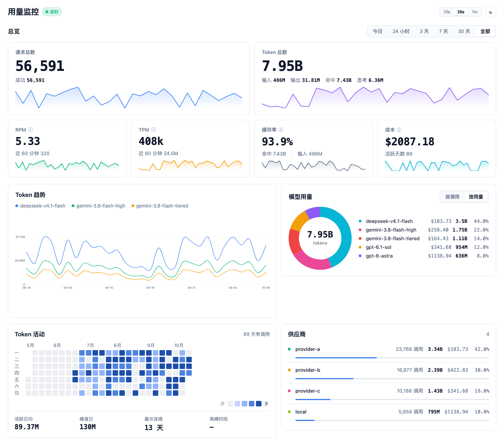This screenshot has height=445, width=504.
Task: Click the local supplier name
Action: (x=301, y=412)
